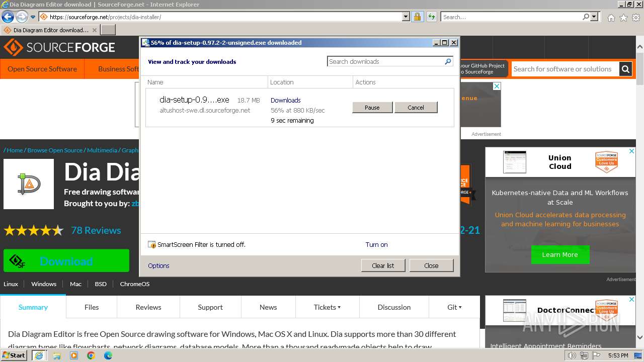Open the IE Tools gear icon

click(x=636, y=18)
